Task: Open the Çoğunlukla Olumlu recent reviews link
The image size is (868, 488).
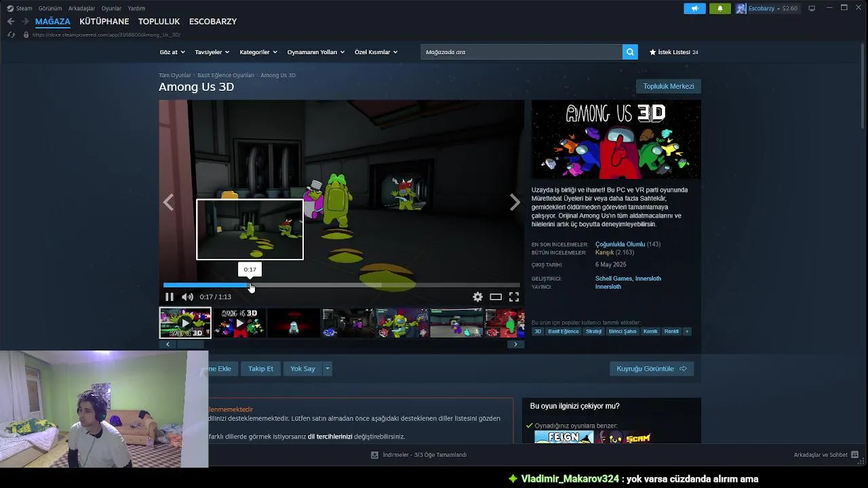Action: pos(620,244)
